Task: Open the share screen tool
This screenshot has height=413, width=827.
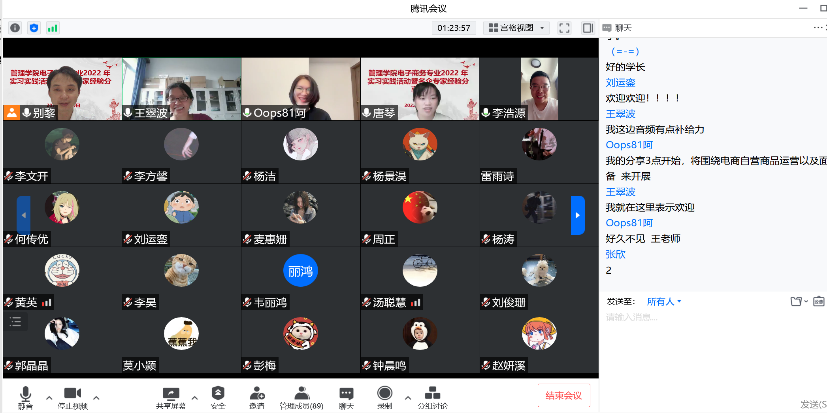Action: tap(170, 395)
